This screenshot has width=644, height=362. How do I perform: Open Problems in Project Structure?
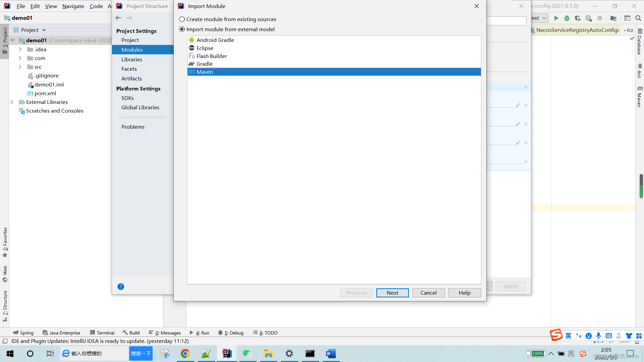pos(133,127)
